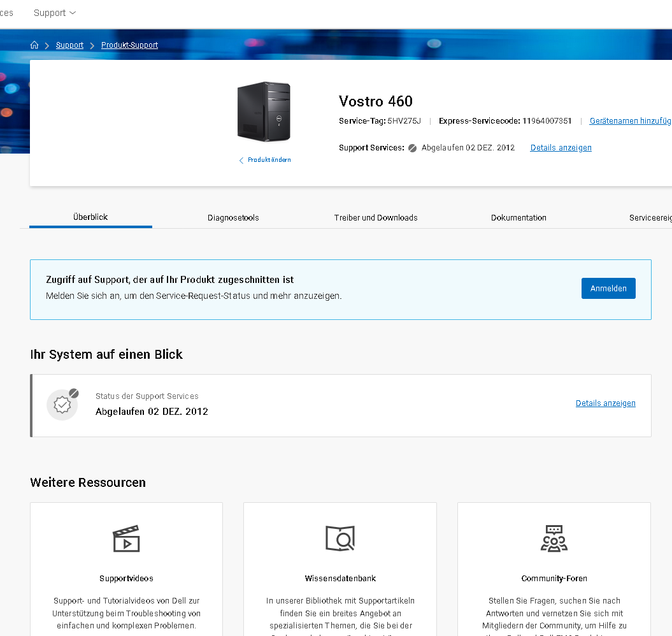This screenshot has width=672, height=636.
Task: Go to Support breadcrumb link
Action: point(69,45)
